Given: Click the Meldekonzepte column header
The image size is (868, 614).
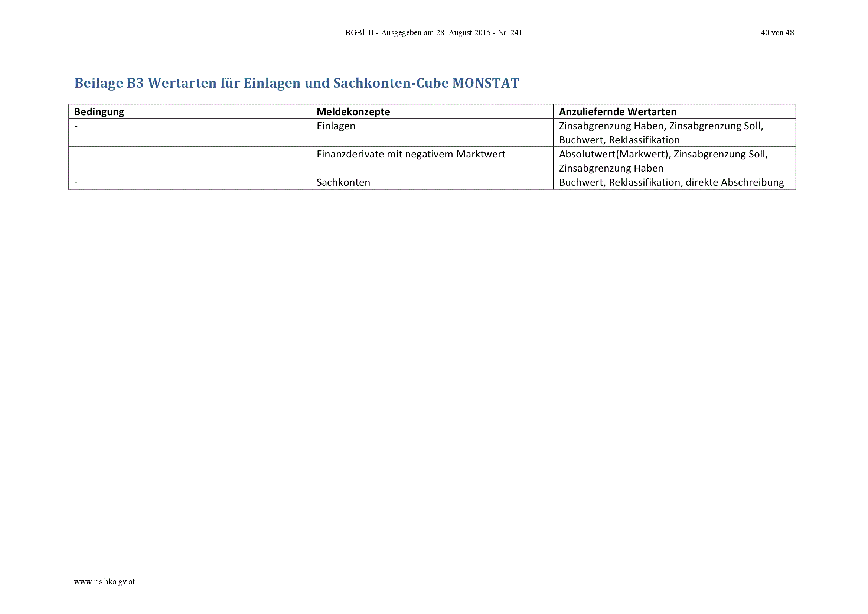Looking at the screenshot, I should pos(353,111).
